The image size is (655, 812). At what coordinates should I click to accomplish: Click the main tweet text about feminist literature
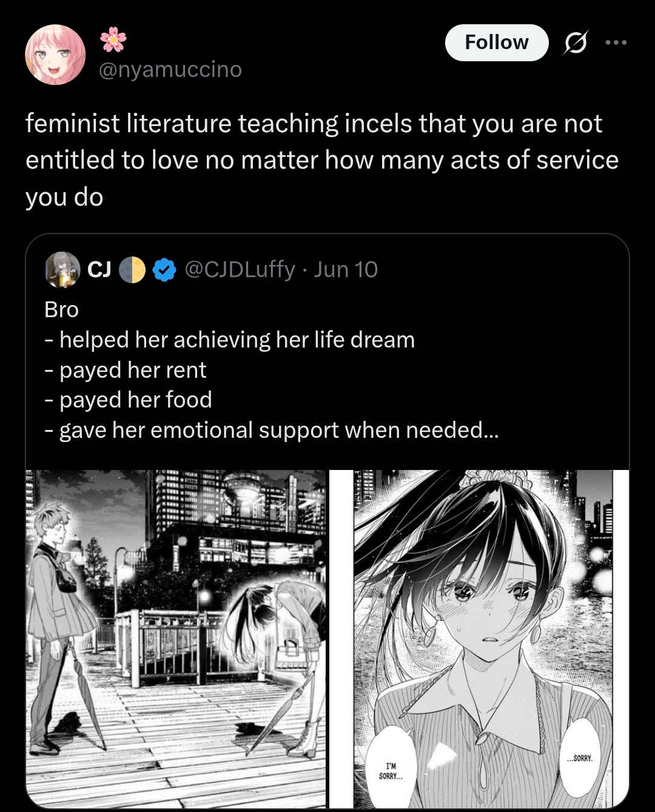point(322,160)
